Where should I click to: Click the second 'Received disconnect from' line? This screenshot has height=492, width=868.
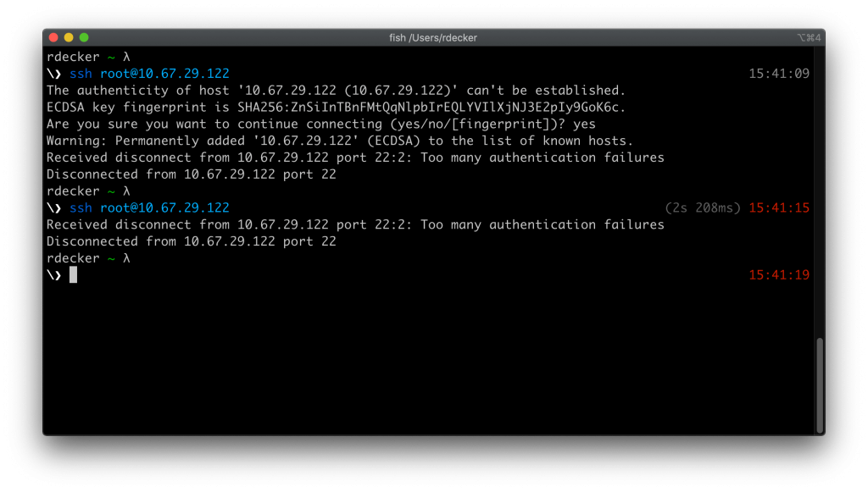pos(355,224)
